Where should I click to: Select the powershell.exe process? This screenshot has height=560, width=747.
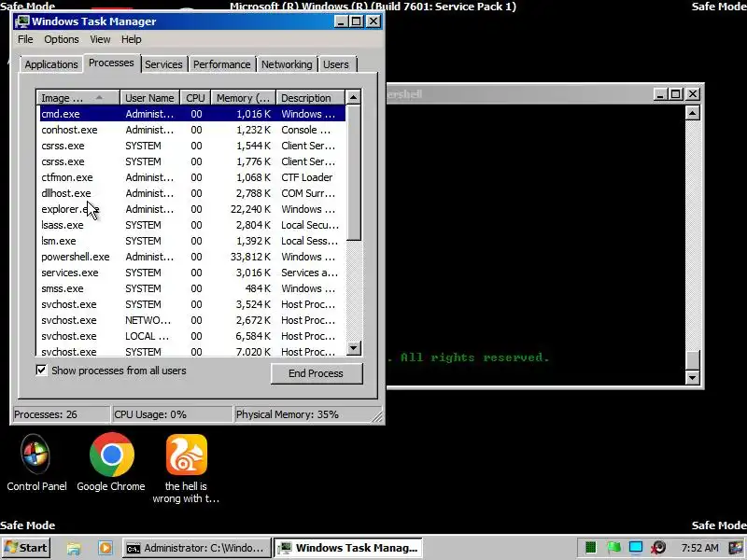pyautogui.click(x=192, y=257)
